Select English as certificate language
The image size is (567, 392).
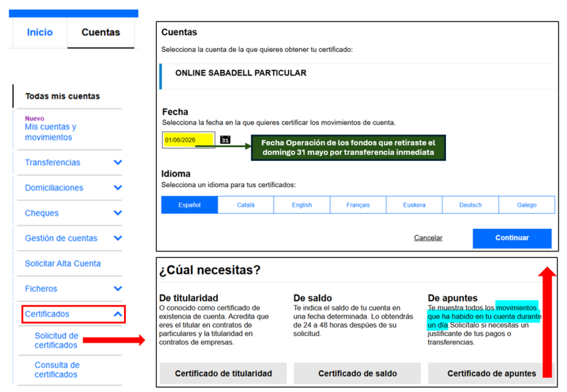302,205
